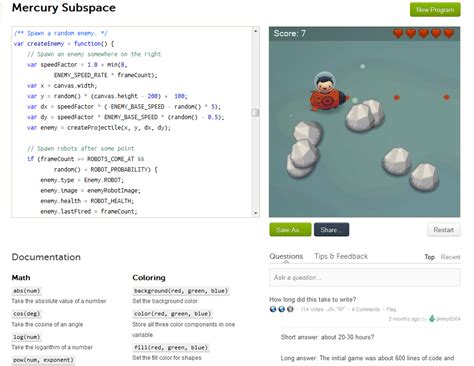The width and height of the screenshot is (474, 366).
Task: Click the upvote arrow next to 114 Votes
Action: [x=331, y=309]
